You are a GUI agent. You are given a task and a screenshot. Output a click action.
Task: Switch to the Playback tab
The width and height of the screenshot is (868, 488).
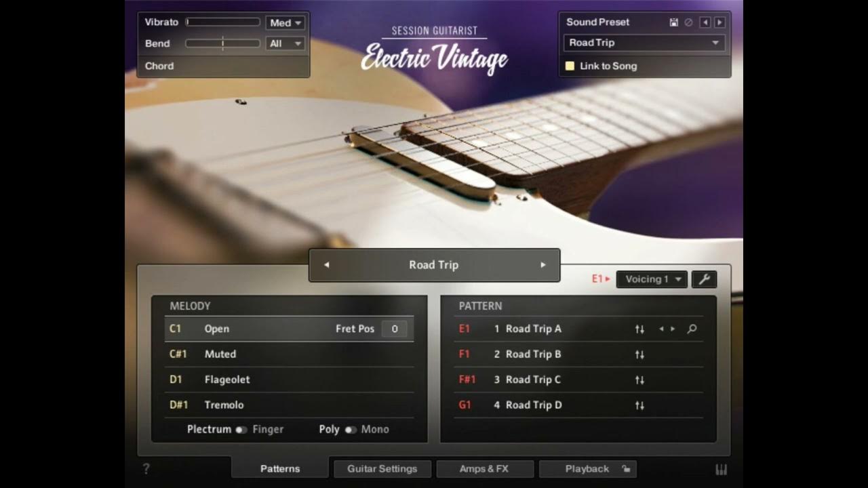coord(587,468)
